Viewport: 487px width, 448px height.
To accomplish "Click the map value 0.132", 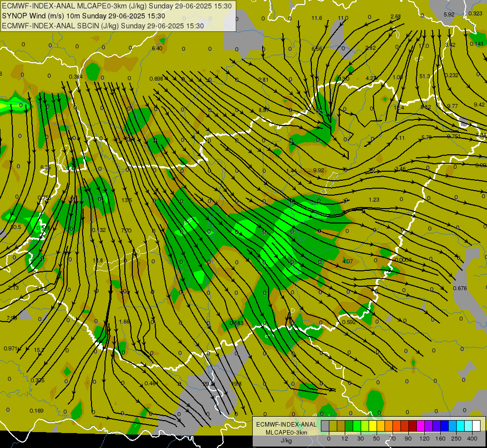I will (99, 230).
